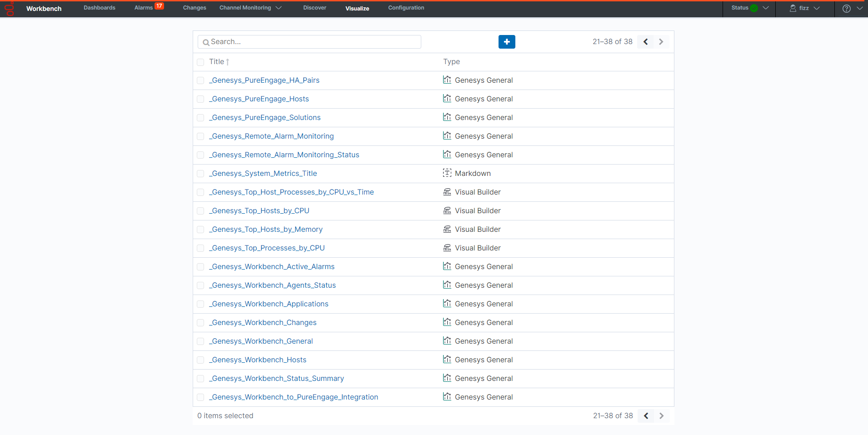Open the fizz user menu

coord(804,8)
